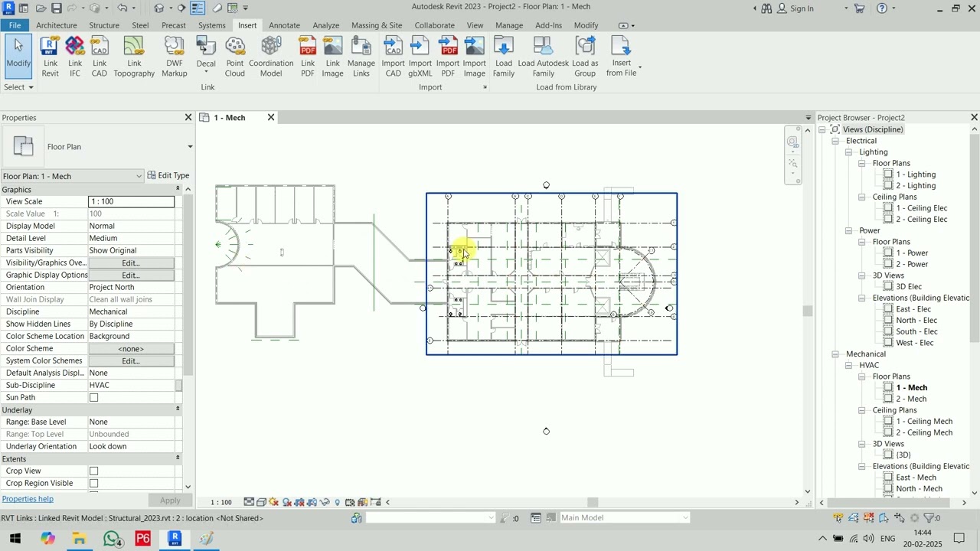Switch to the Annotate ribbon tab
Image resolution: width=980 pixels, height=551 pixels.
tap(285, 25)
